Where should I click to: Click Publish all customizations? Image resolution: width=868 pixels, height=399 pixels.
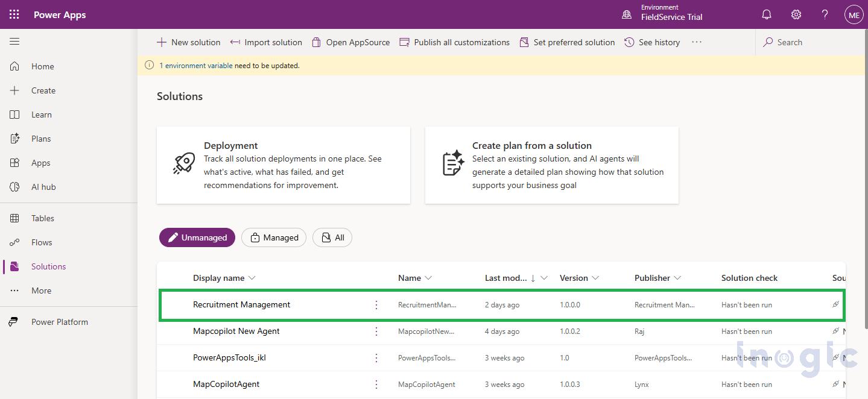point(454,42)
